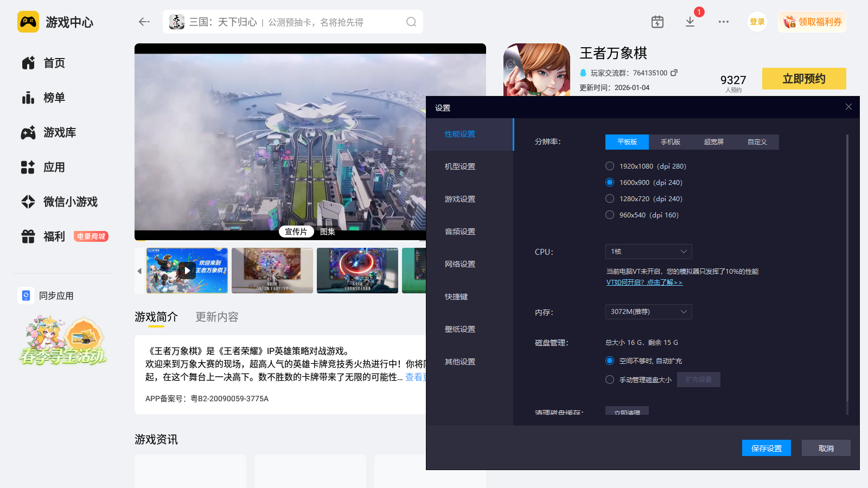The image size is (868, 488).
Task: Switch to 更新内容 tab
Action: point(217,317)
